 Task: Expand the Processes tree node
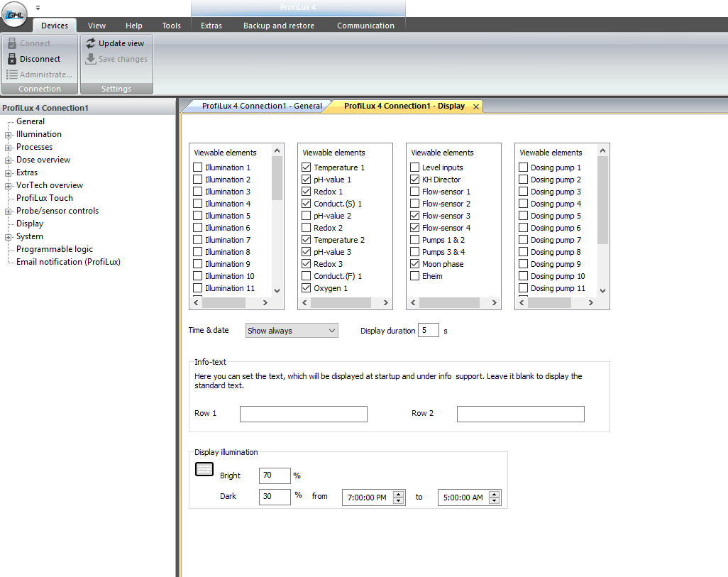[8, 148]
